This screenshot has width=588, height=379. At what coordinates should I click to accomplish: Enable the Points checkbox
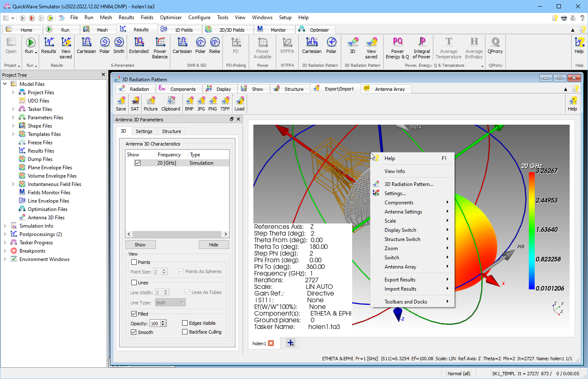tap(134, 262)
